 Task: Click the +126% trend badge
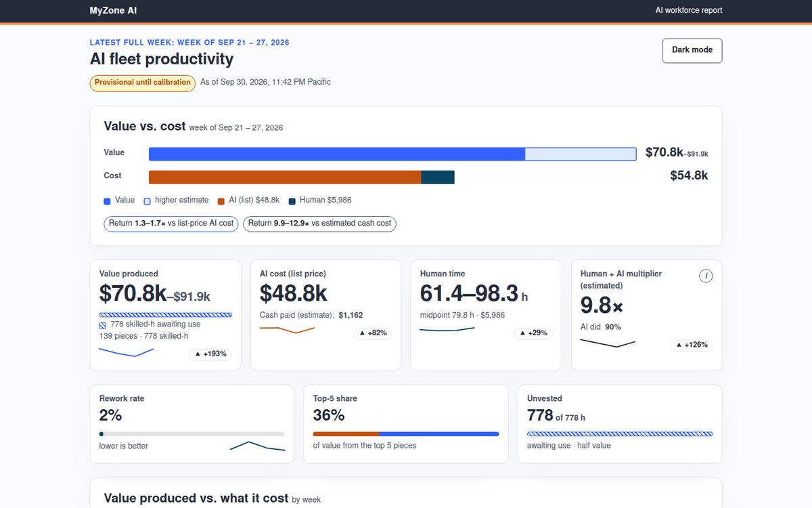pyautogui.click(x=692, y=345)
